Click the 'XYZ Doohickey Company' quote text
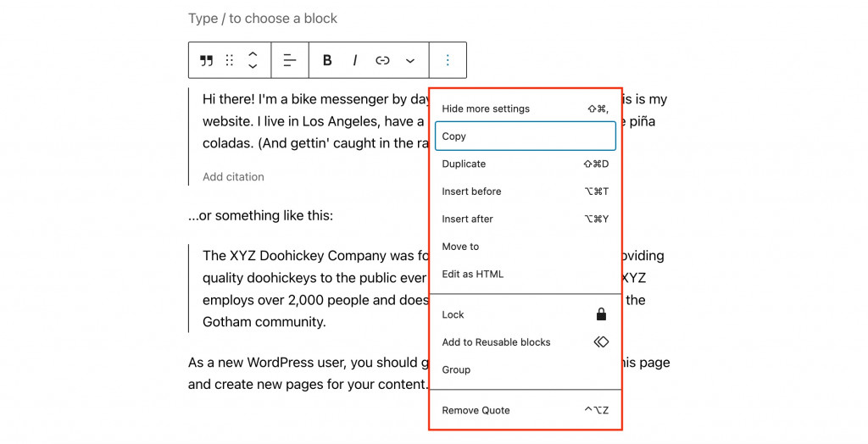868x444 pixels. coord(315,288)
